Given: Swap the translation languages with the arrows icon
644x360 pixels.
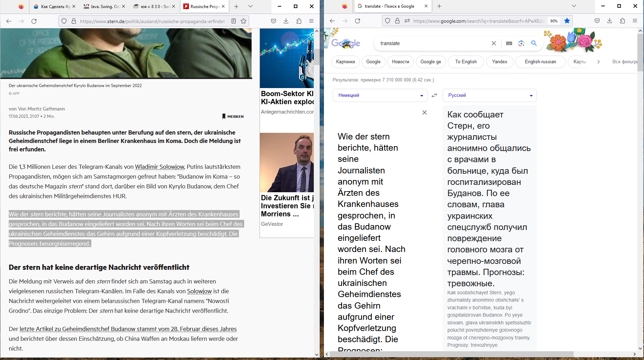Looking at the screenshot, I should [x=434, y=95].
